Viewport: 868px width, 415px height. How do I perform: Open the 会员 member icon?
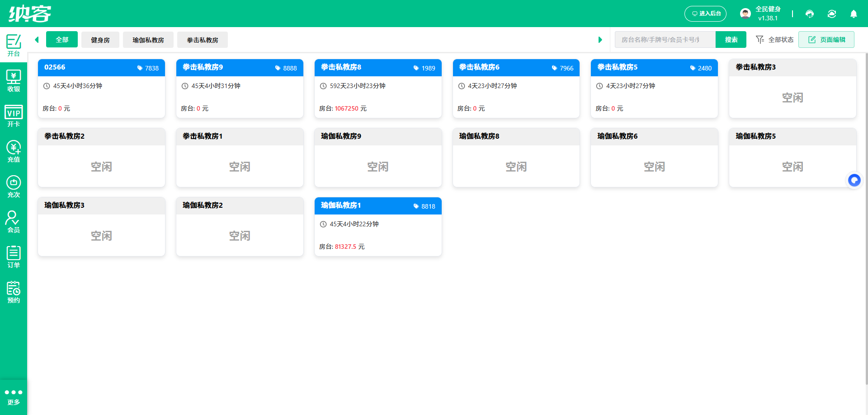click(x=14, y=222)
